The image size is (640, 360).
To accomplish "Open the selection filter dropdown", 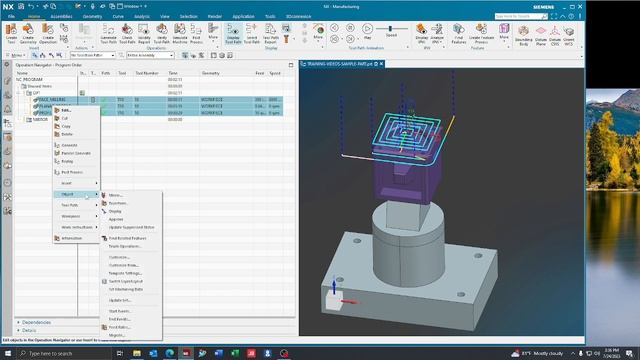I will [93, 55].
